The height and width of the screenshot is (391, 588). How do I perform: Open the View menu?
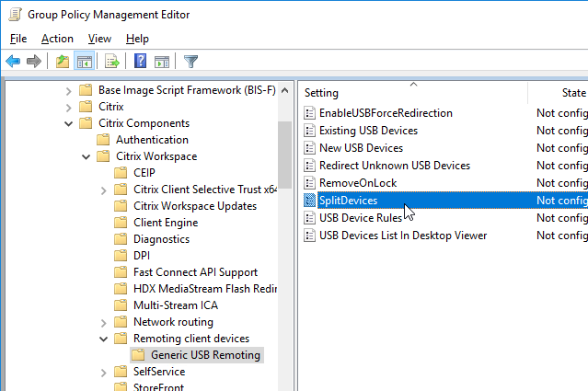[99, 39]
